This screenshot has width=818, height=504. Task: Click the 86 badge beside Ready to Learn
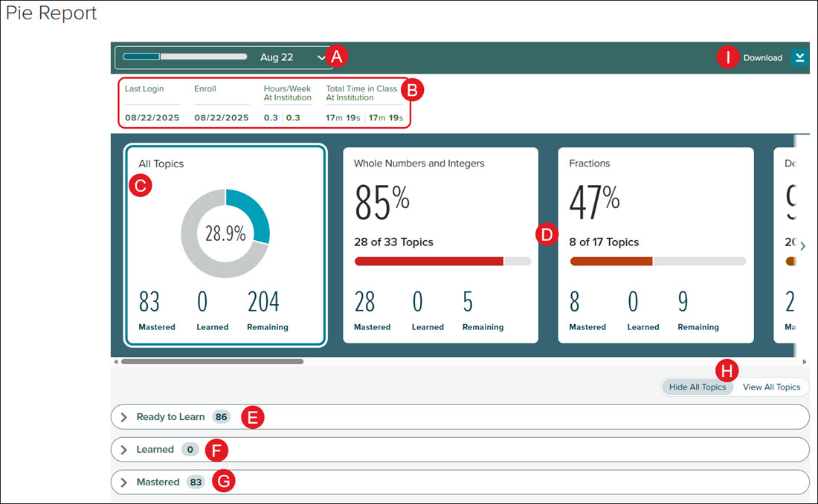pos(221,417)
